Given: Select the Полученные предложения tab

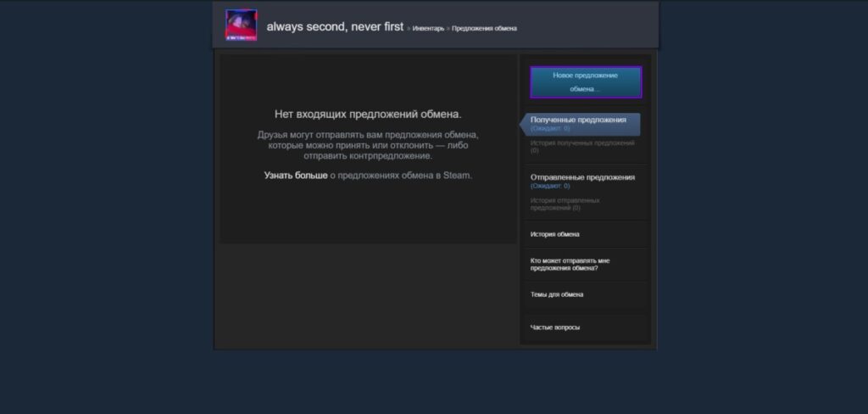Looking at the screenshot, I should (580, 124).
